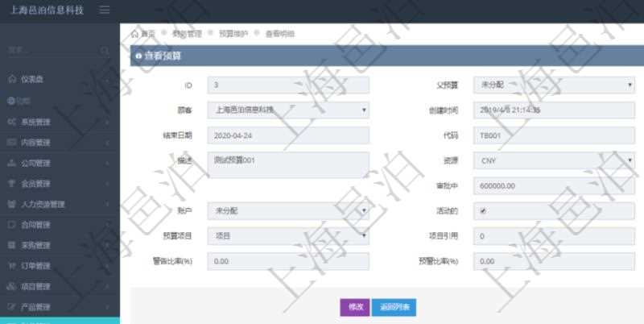The height and width of the screenshot is (324, 644).
Task: Open the 资源 CNY dropdown
Action: coord(553,160)
